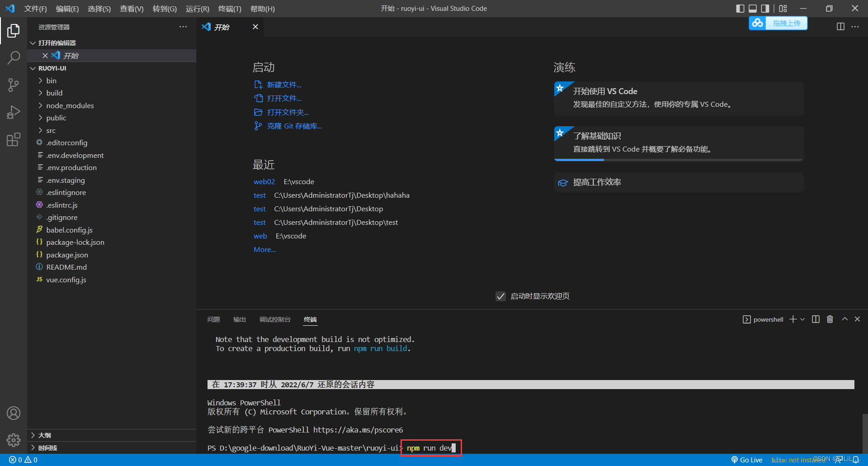Expand the public folder
The height and width of the screenshot is (466, 868).
pos(112,118)
